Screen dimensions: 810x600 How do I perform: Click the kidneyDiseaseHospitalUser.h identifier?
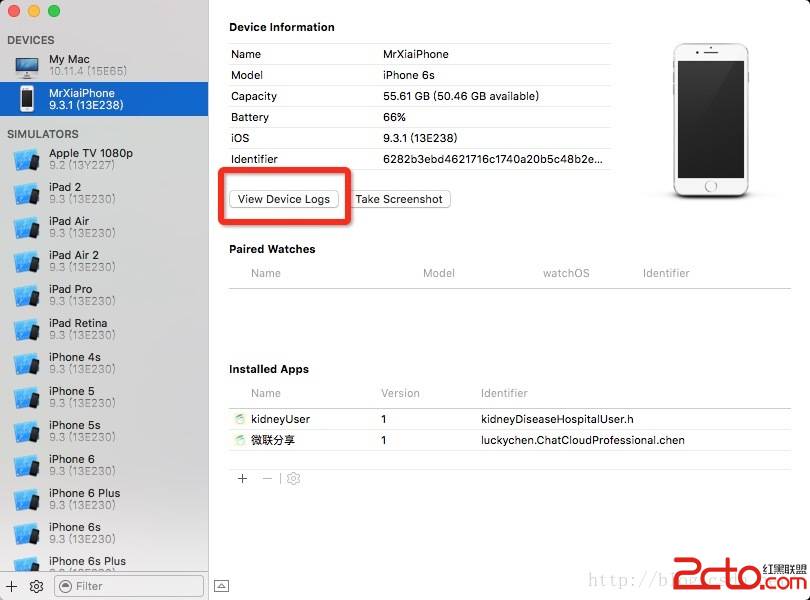(x=557, y=419)
